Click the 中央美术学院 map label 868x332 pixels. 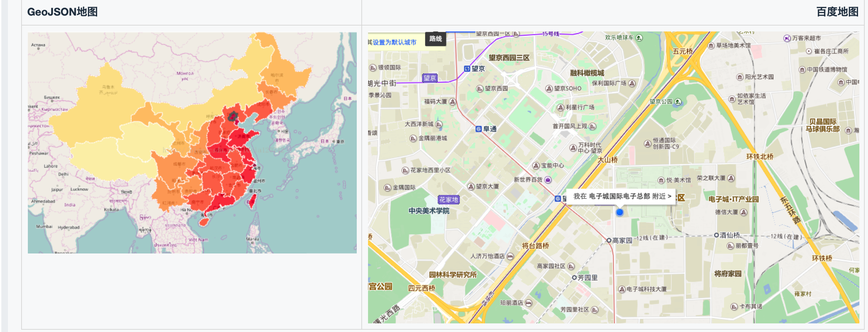point(429,211)
